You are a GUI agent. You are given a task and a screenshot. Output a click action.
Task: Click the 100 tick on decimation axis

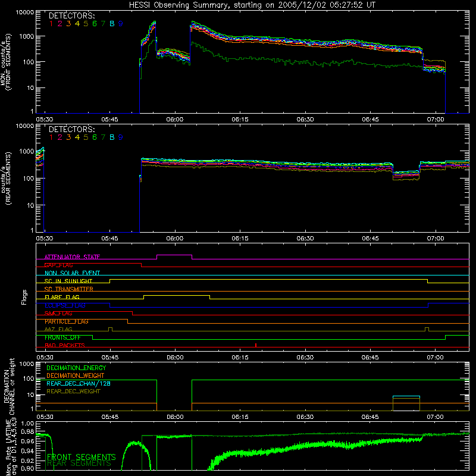(29, 378)
